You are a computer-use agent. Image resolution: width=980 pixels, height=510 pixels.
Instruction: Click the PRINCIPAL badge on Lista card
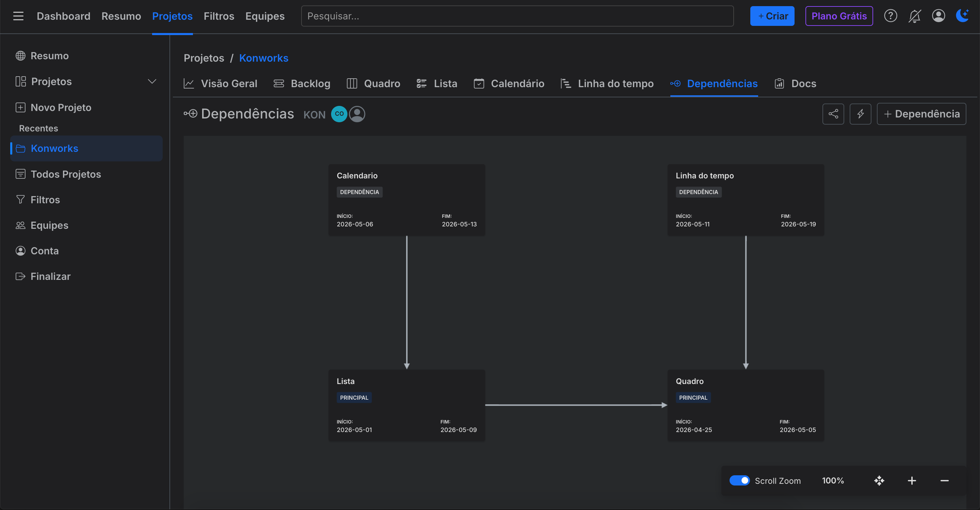354,397
